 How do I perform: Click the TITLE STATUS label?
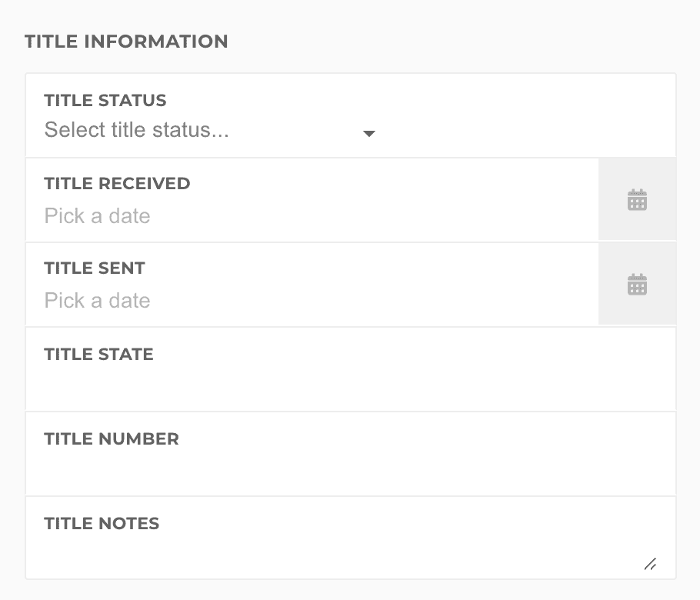105,100
